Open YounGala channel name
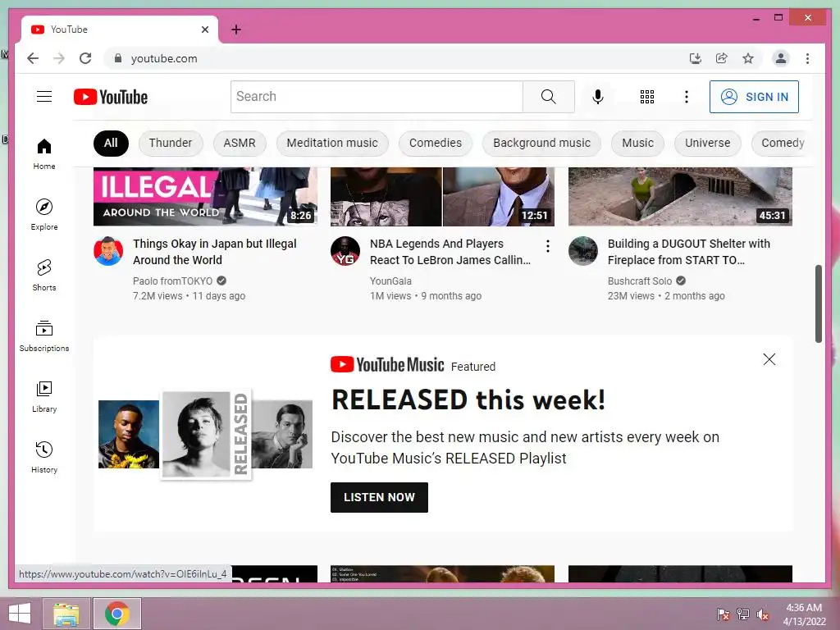 point(390,281)
